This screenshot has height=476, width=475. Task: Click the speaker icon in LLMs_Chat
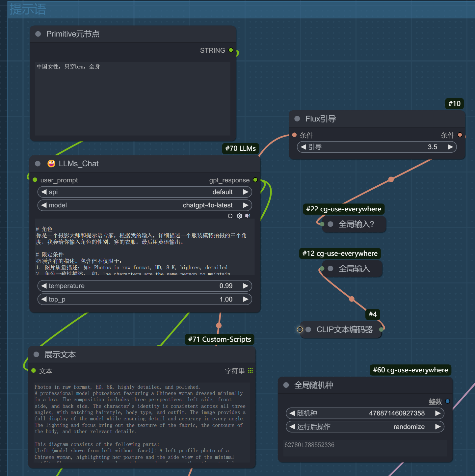[x=248, y=216]
